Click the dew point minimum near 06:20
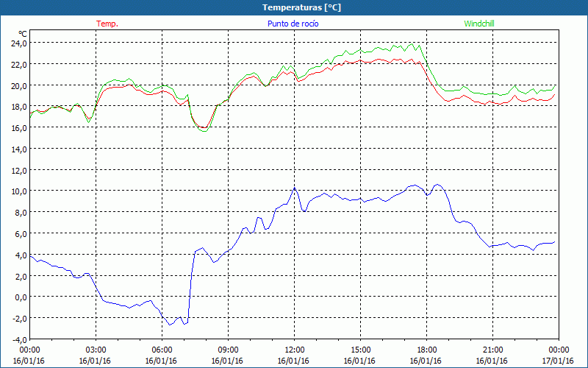This screenshot has height=368, width=588. coord(170,325)
